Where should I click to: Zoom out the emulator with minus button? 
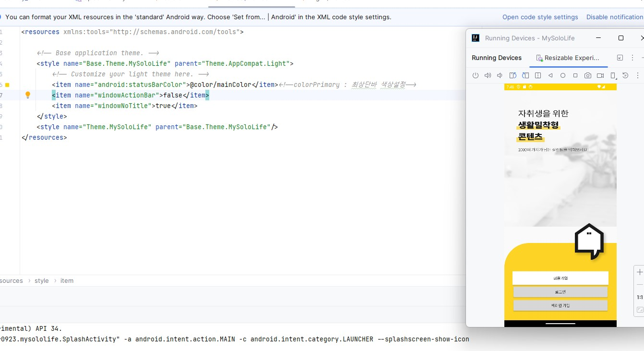[x=640, y=285]
